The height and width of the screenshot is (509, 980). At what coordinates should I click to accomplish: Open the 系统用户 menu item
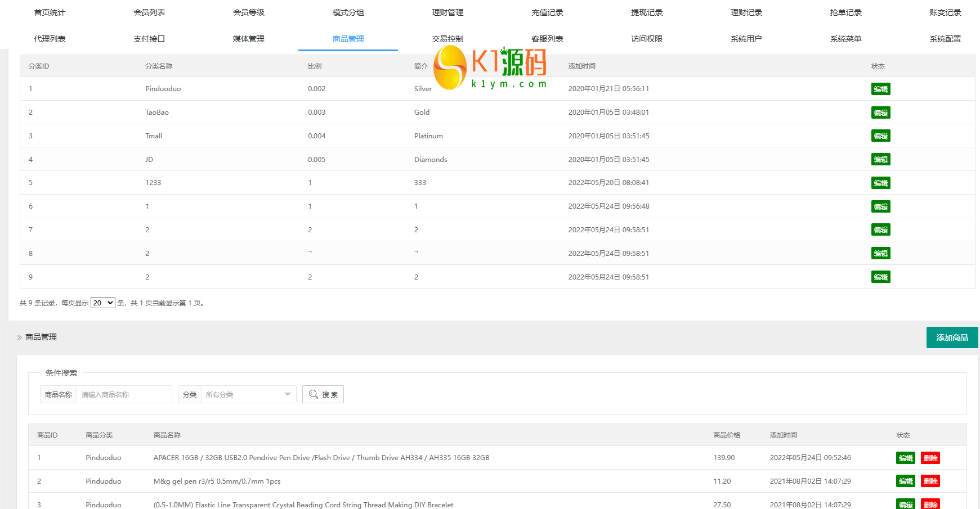point(746,39)
